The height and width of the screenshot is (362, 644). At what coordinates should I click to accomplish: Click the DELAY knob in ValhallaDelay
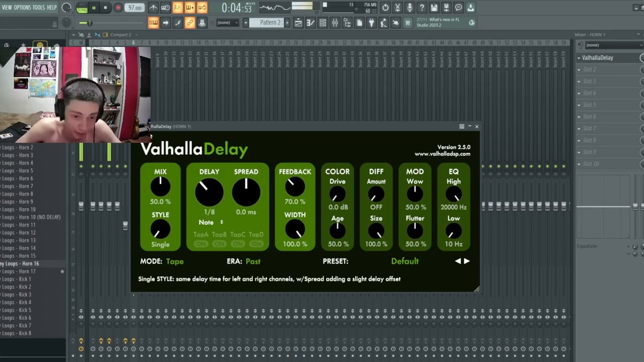209,192
